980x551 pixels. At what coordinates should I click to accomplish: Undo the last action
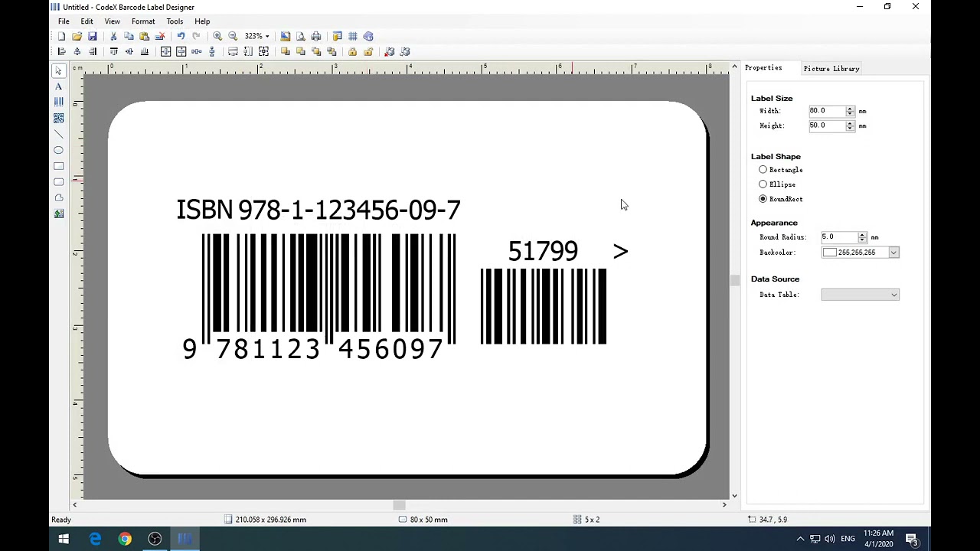(x=181, y=36)
